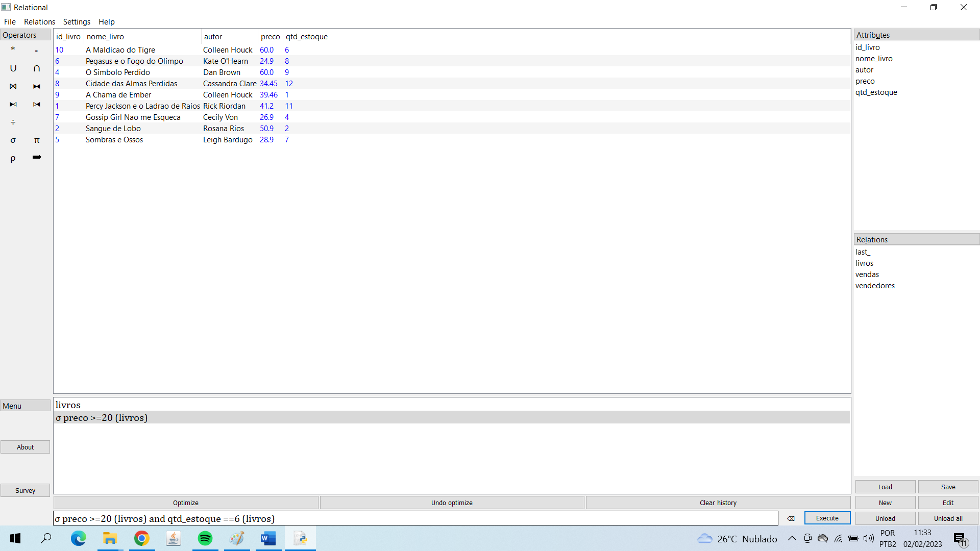Click Clear history button
The height and width of the screenshot is (551, 980).
[718, 503]
